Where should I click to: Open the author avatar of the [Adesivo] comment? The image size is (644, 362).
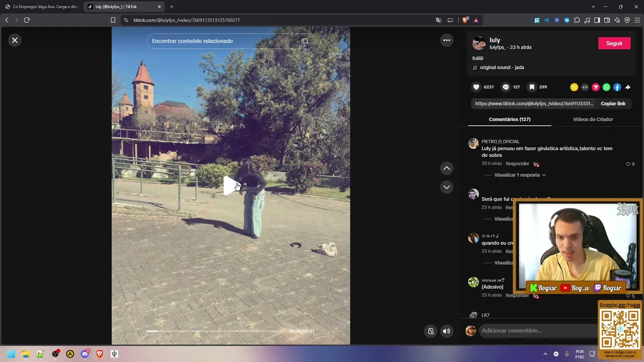(473, 282)
